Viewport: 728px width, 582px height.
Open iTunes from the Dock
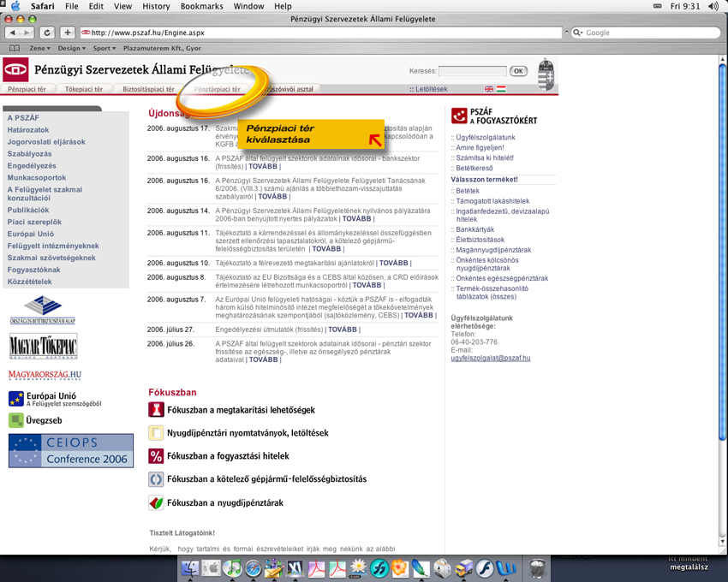[x=232, y=568]
